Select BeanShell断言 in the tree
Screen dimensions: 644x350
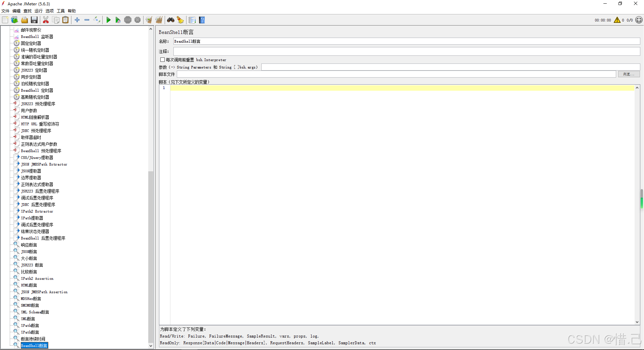coord(34,346)
